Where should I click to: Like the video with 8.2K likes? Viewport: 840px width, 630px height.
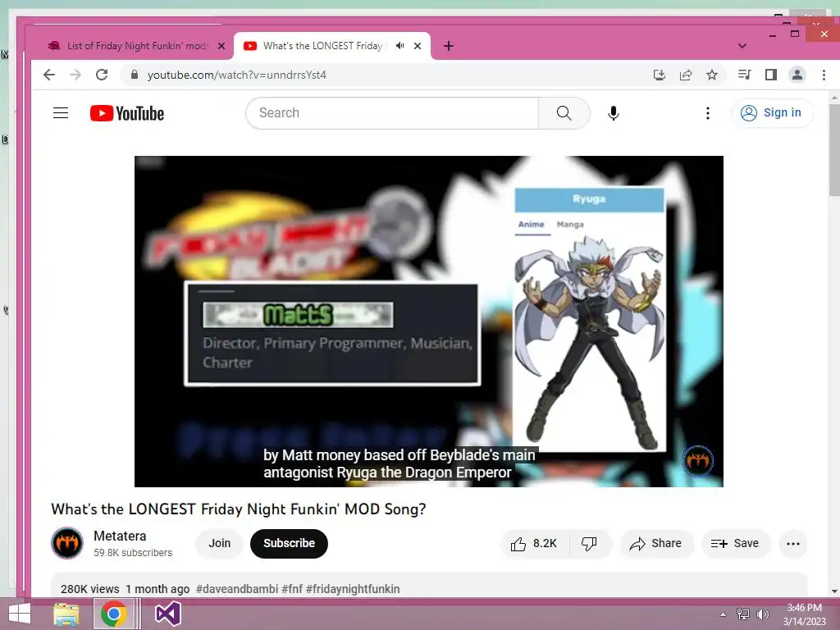point(533,544)
